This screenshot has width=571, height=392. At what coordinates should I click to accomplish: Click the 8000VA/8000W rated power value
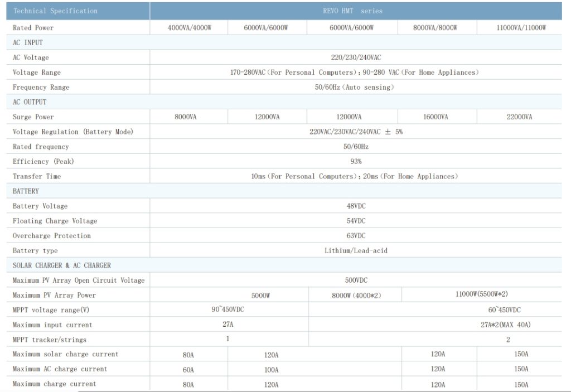point(435,28)
